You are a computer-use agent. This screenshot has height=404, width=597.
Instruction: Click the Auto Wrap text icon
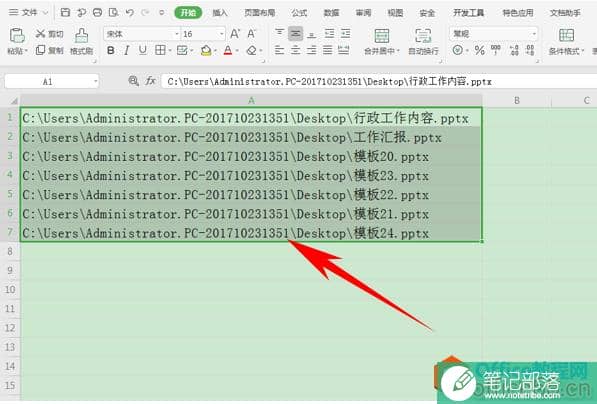coord(423,36)
